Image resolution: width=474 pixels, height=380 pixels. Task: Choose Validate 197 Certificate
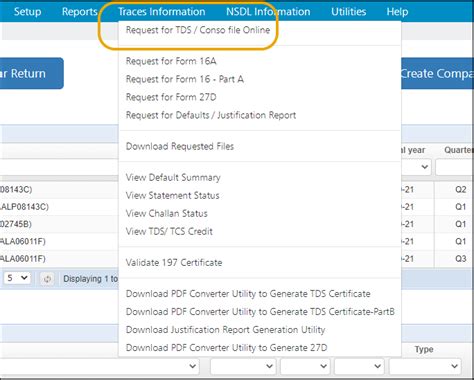174,263
